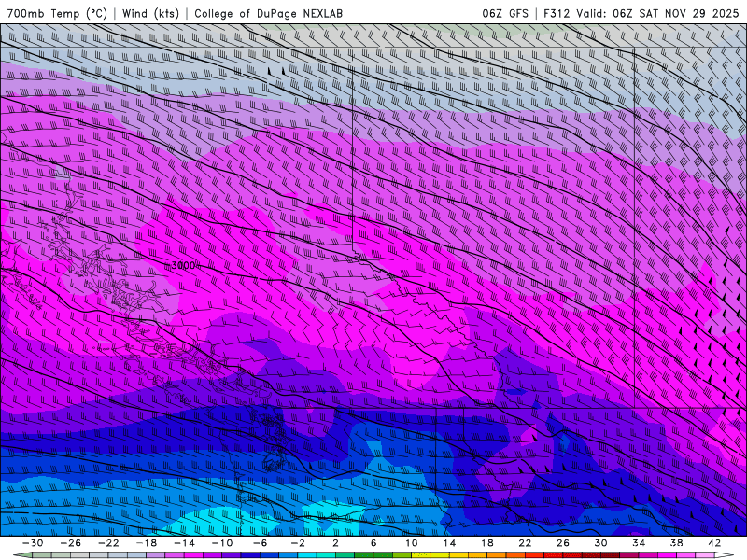This screenshot has width=747, height=560.
Task: Click the 34 legend value
Action: [639, 543]
